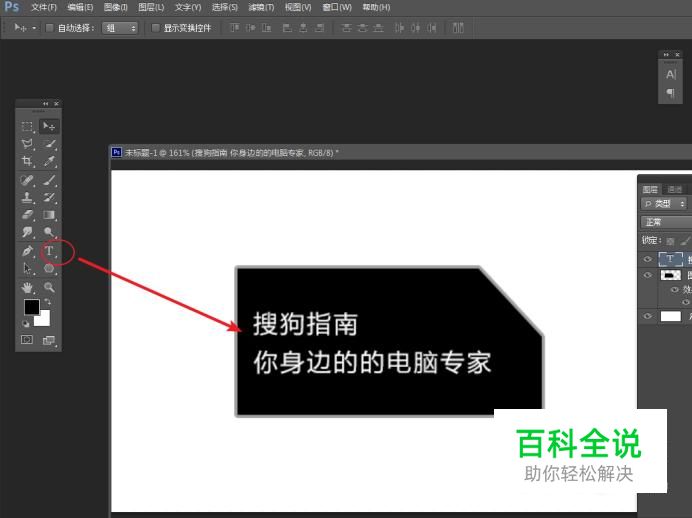Toggle lock image pixels brush icon

click(685, 241)
